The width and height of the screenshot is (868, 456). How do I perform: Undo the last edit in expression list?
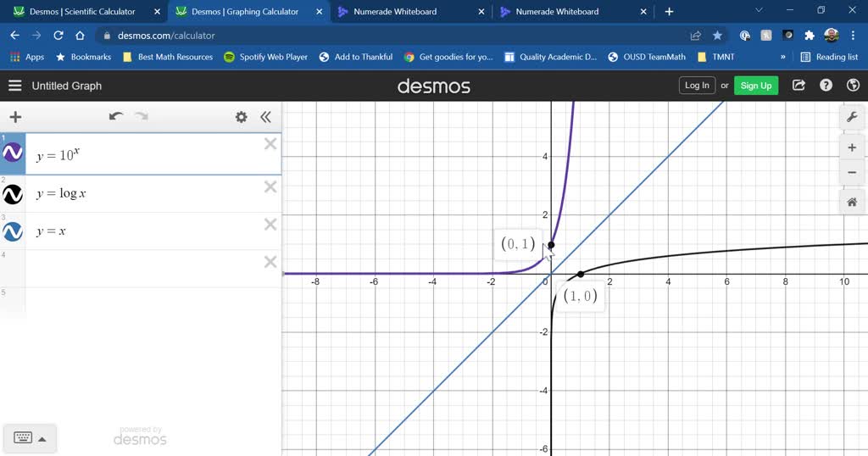115,116
